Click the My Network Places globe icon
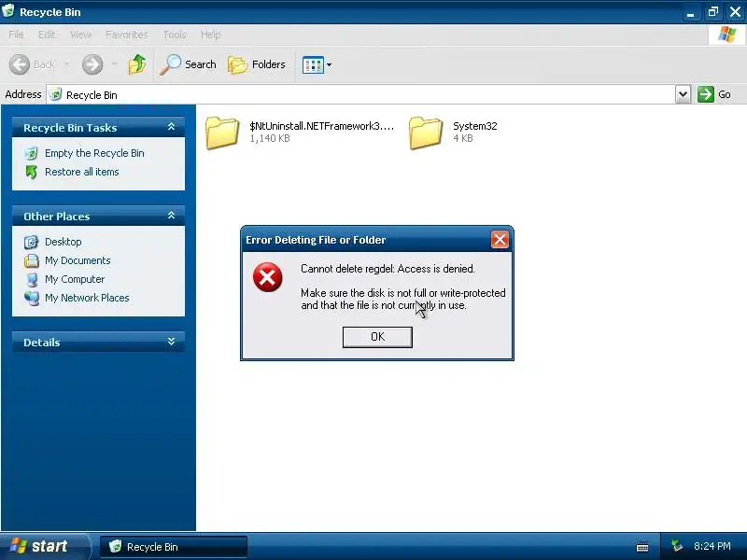 point(32,298)
